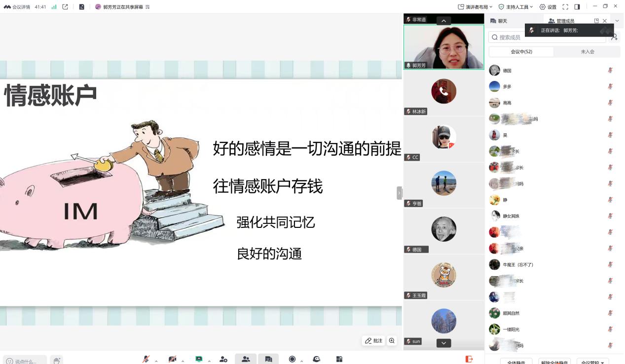Open the 主持人工具 host tools dropdown

pos(515,7)
